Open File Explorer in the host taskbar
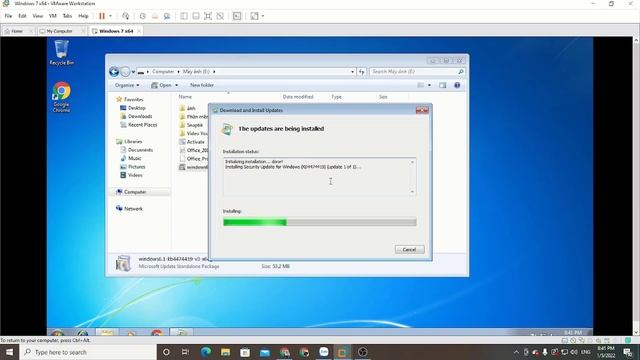The image size is (640, 360). (x=225, y=352)
